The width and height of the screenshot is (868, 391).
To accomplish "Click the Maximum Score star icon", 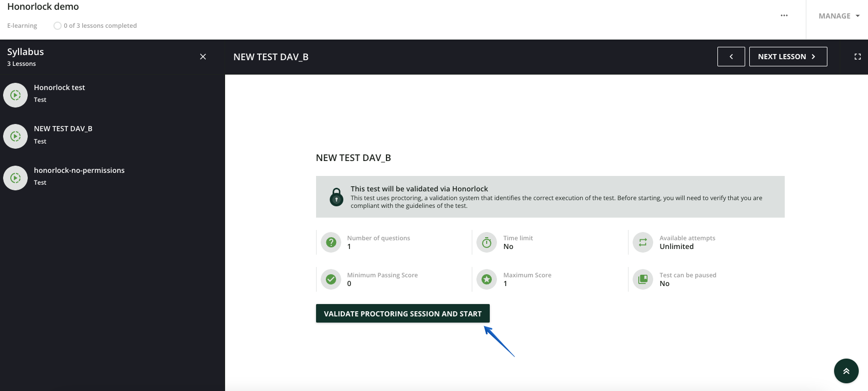I will (487, 279).
